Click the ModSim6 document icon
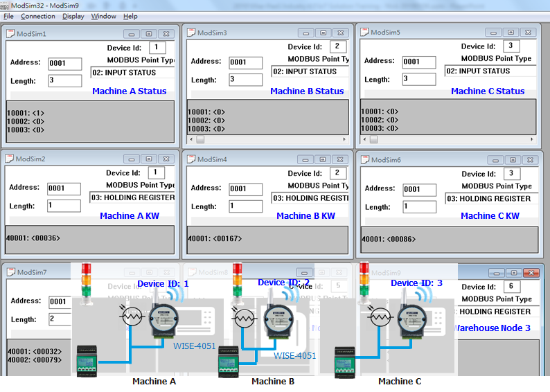Viewport: 550px width, 392px height. [x=365, y=159]
